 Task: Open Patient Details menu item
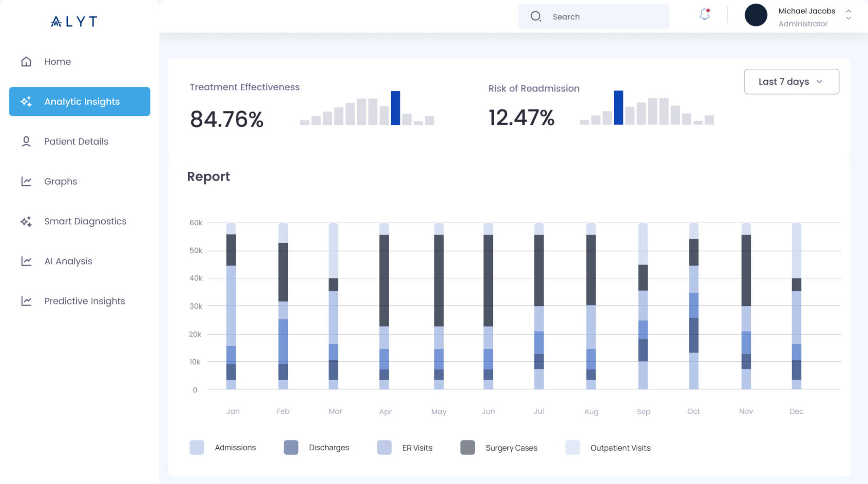76,141
